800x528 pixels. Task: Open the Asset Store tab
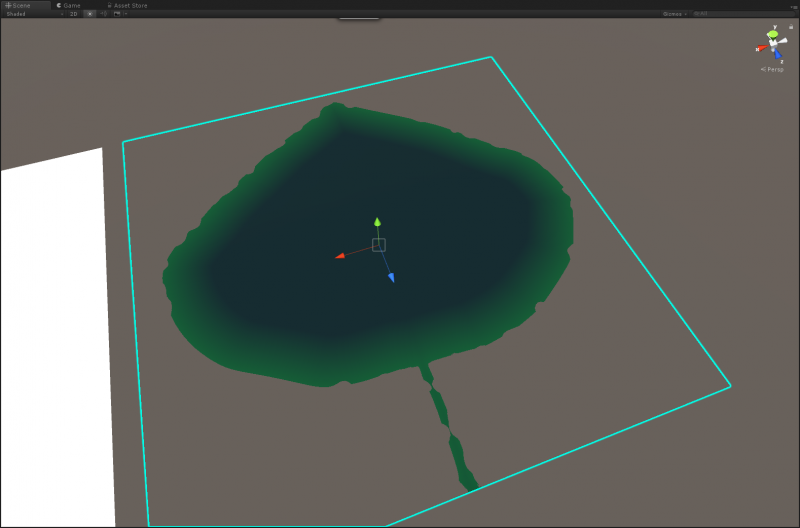[x=128, y=5]
